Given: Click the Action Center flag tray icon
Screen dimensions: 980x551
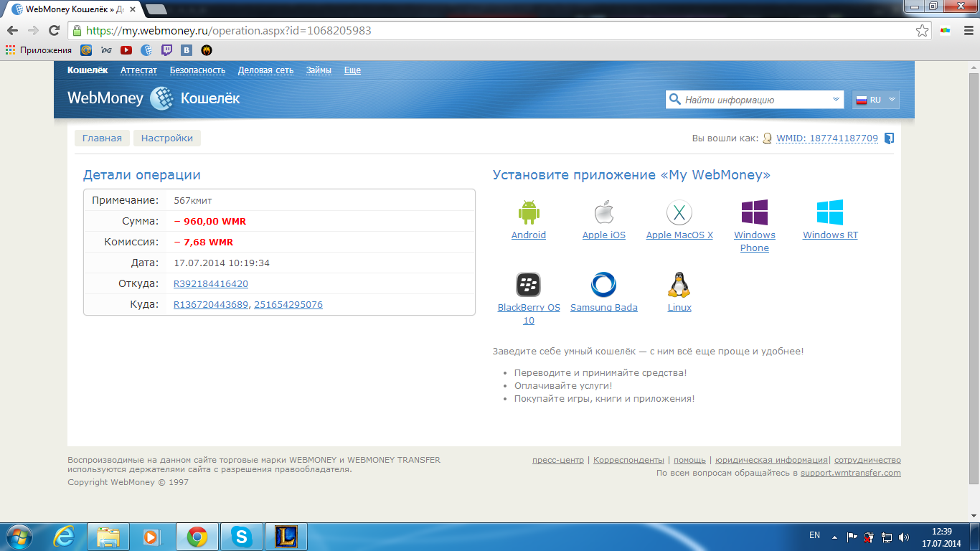Looking at the screenshot, I should [852, 537].
